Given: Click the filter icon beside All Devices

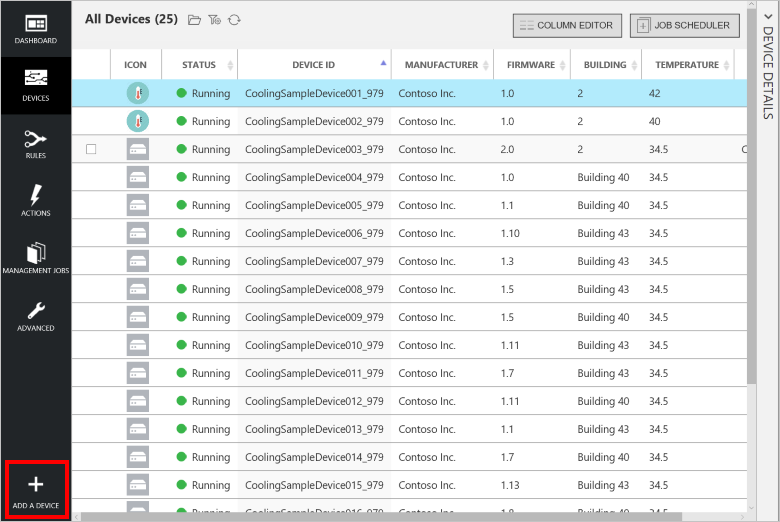Looking at the screenshot, I should (x=214, y=20).
